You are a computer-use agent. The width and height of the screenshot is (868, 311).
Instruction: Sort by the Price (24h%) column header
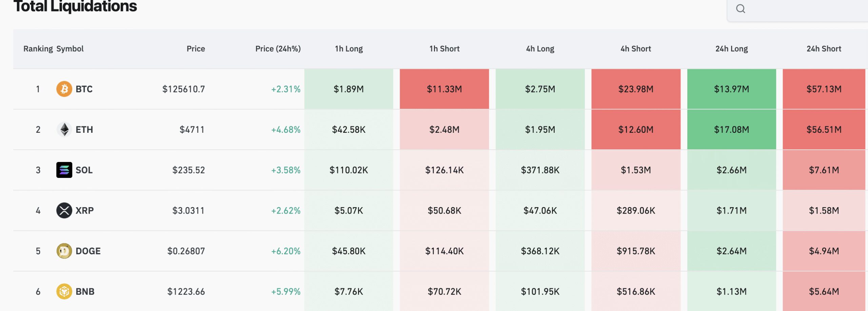(277, 49)
